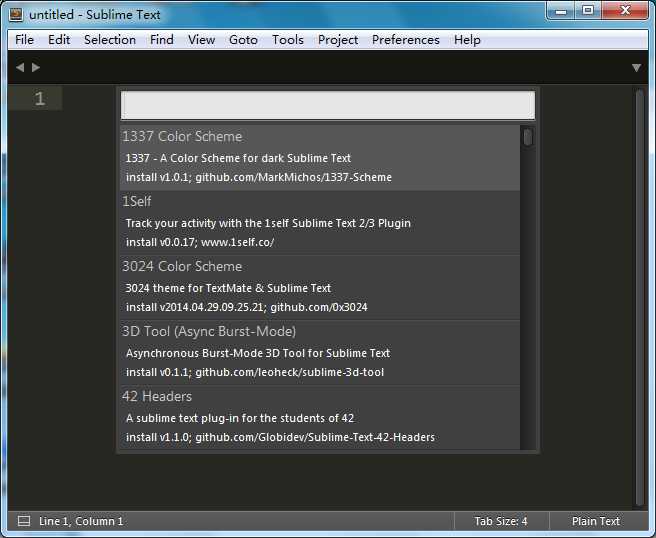Open the Help menu
656x538 pixels.
[467, 40]
